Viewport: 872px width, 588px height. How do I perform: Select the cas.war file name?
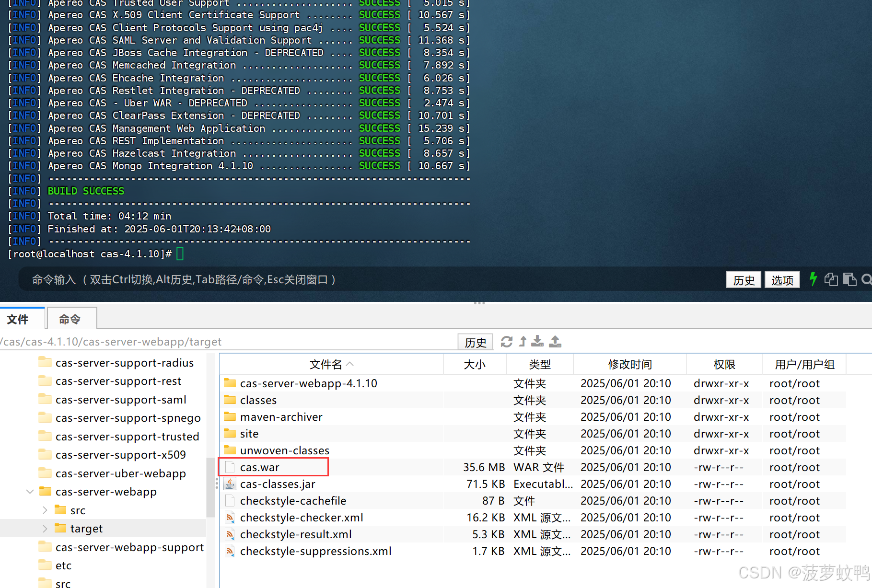coord(260,467)
